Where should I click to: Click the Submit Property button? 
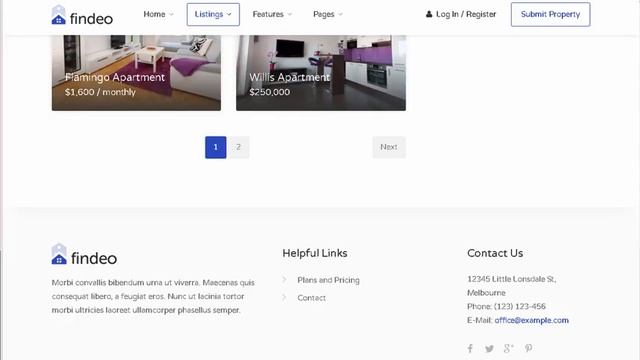coord(550,14)
